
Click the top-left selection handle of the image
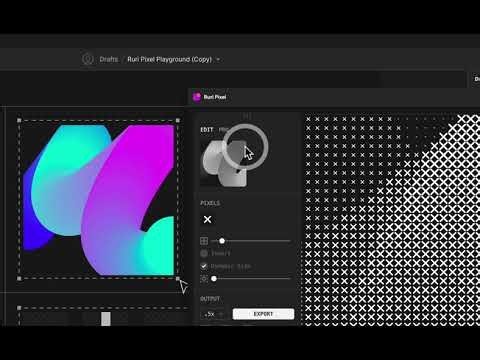click(x=19, y=120)
